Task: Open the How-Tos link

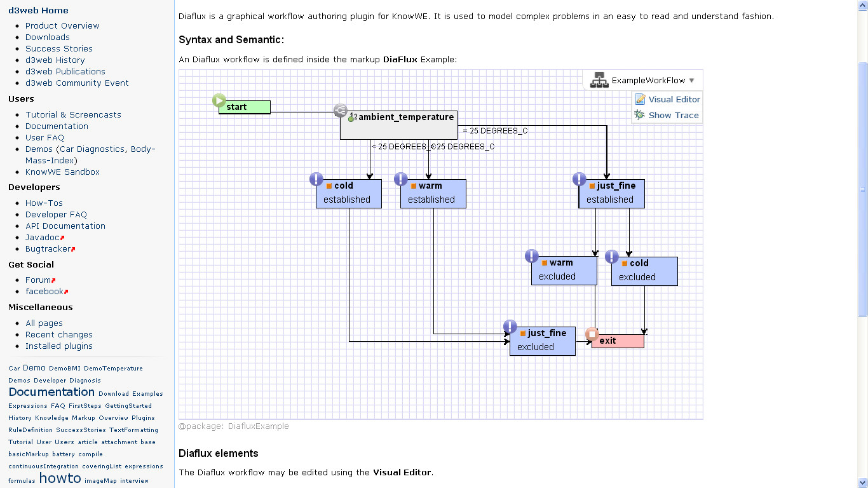Action: tap(44, 203)
